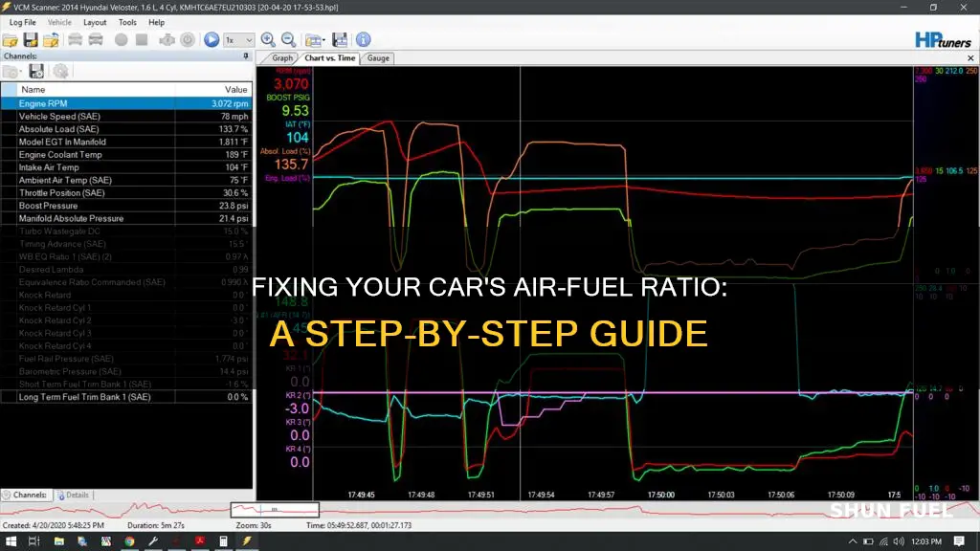Switch to the Details tab
Image resolution: width=980 pixels, height=551 pixels.
click(x=74, y=495)
